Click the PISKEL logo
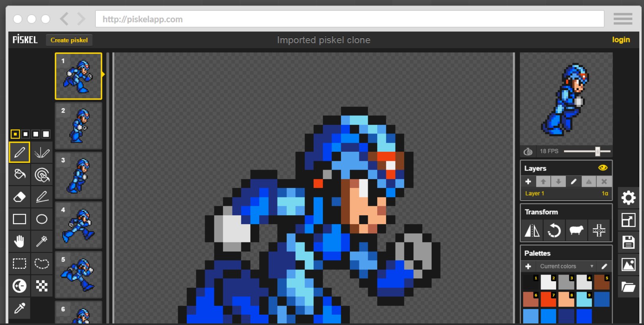Viewport: 644px width, 325px height. coord(25,40)
